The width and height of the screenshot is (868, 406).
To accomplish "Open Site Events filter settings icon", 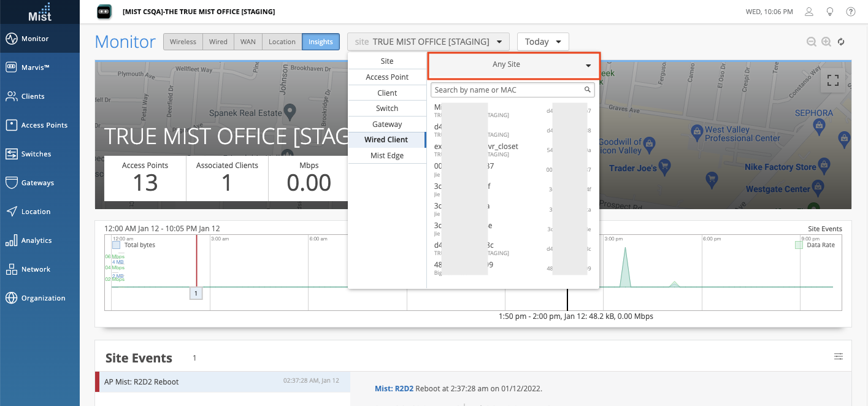I will pos(839,356).
